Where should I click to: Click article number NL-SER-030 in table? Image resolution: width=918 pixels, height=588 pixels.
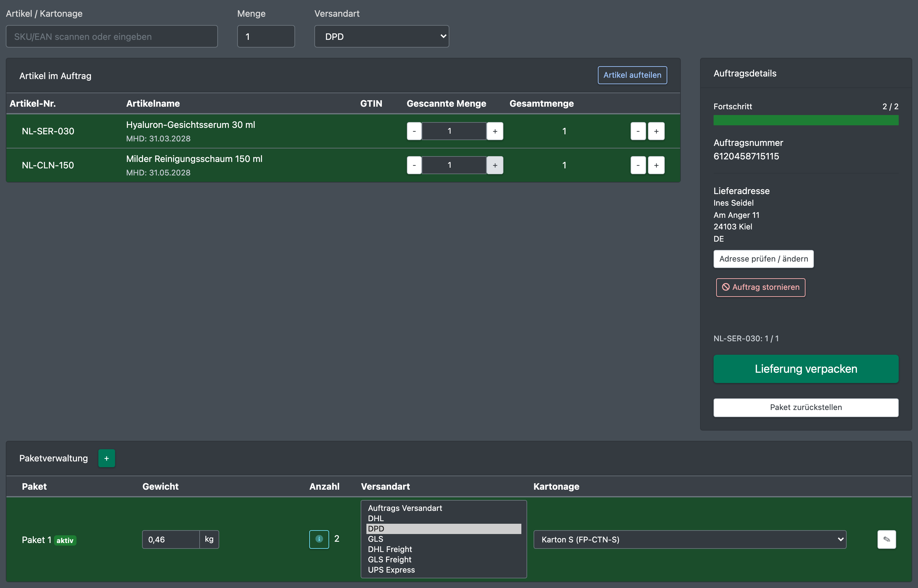tap(48, 131)
